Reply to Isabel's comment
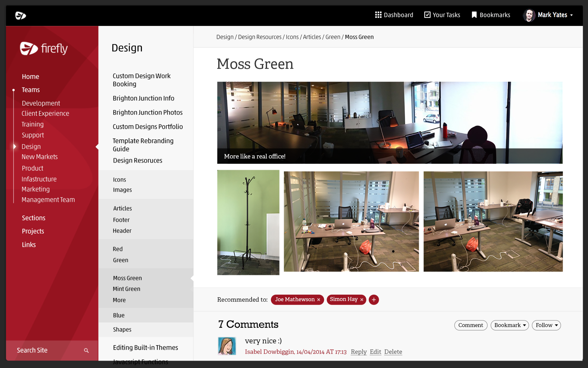588x368 pixels. 359,352
